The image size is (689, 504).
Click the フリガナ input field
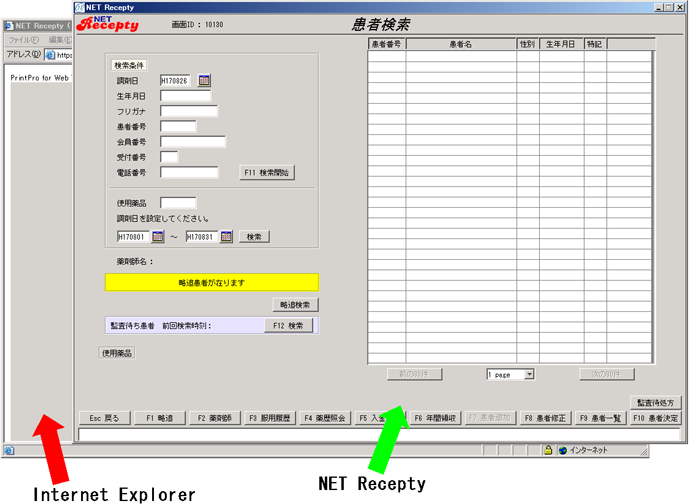coord(189,111)
